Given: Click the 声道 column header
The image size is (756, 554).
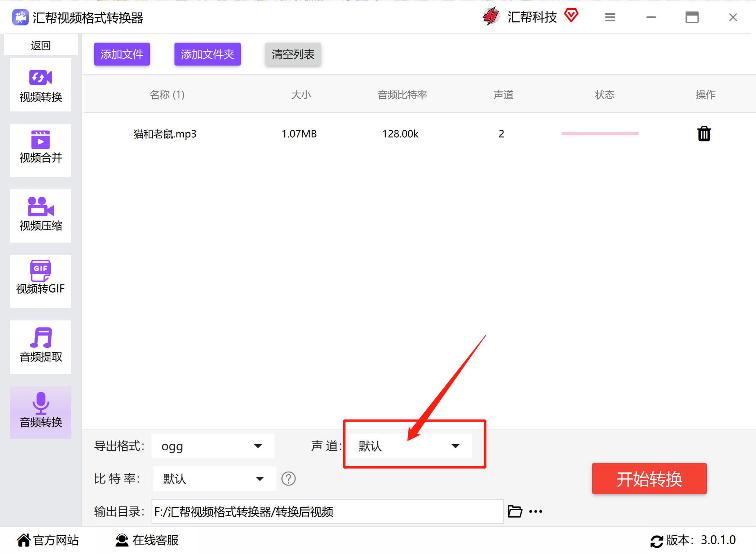Looking at the screenshot, I should [x=503, y=95].
